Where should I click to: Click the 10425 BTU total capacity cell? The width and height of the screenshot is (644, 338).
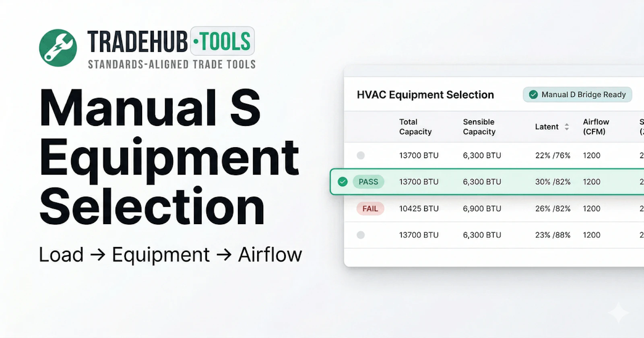419,209
